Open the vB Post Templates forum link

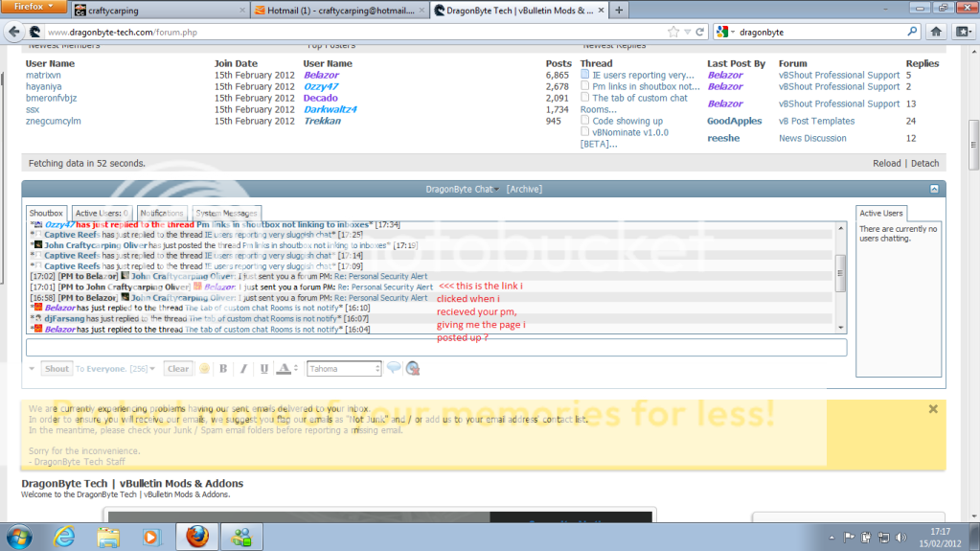pyautogui.click(x=816, y=121)
